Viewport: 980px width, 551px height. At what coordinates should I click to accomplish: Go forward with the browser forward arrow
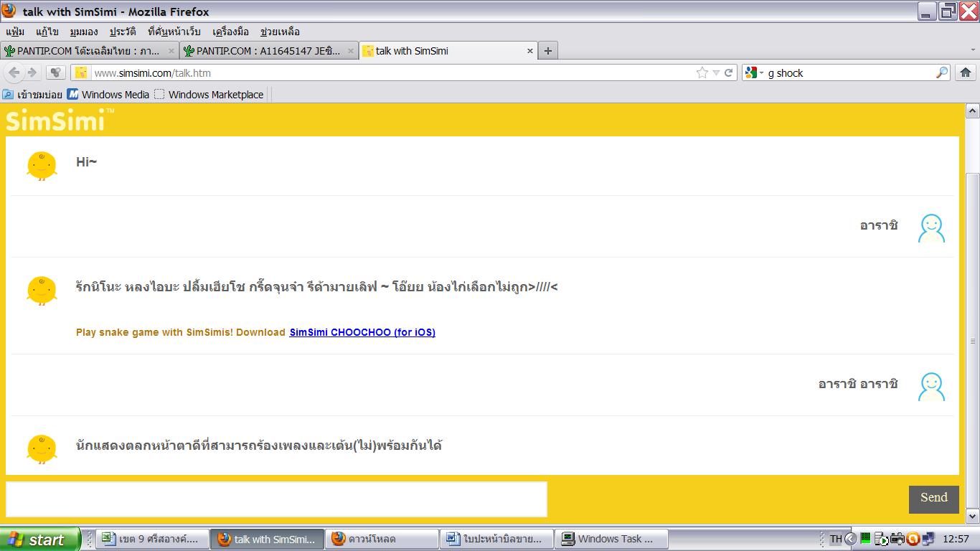[32, 72]
